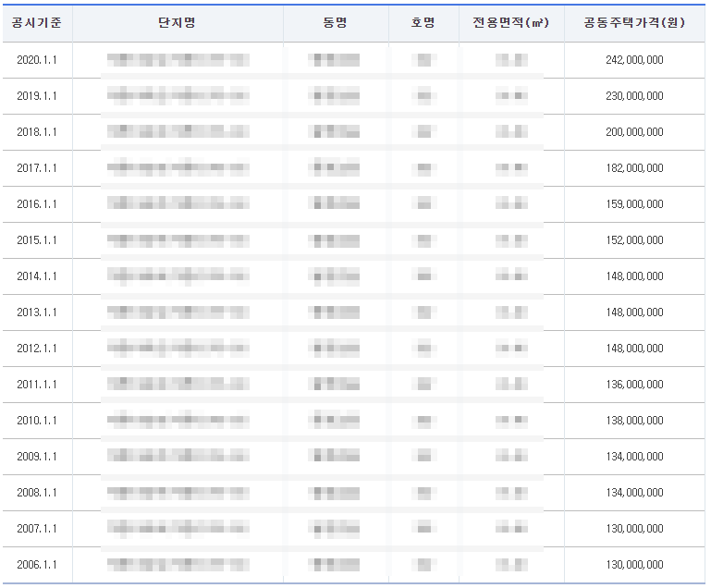Select the 2010.1.1 date cell
Image resolution: width=711 pixels, height=588 pixels.
pyautogui.click(x=37, y=421)
